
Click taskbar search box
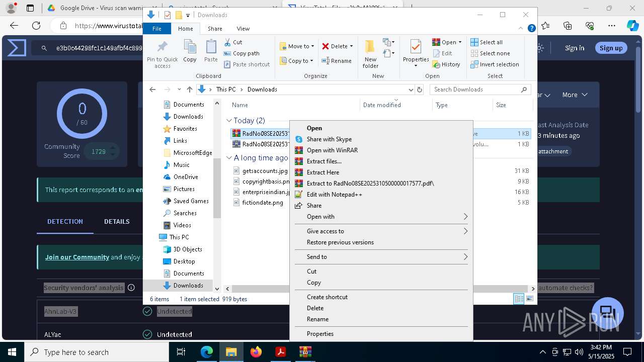click(x=97, y=352)
